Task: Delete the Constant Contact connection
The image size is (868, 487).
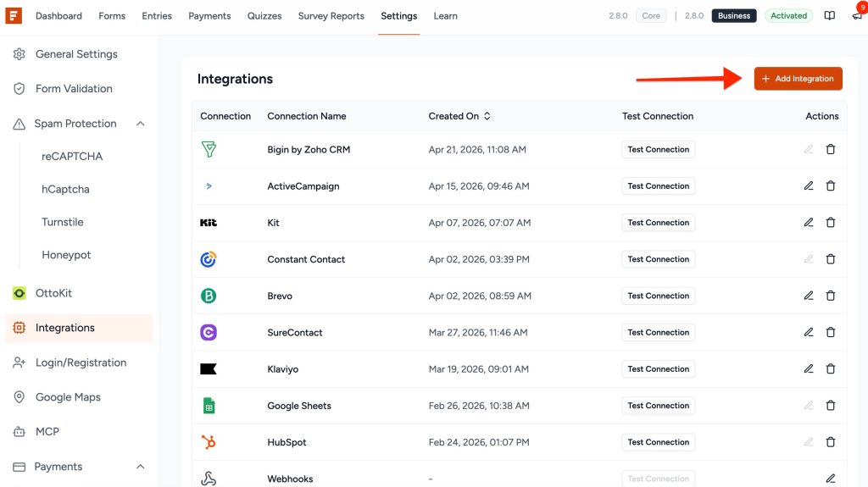Action: [831, 259]
